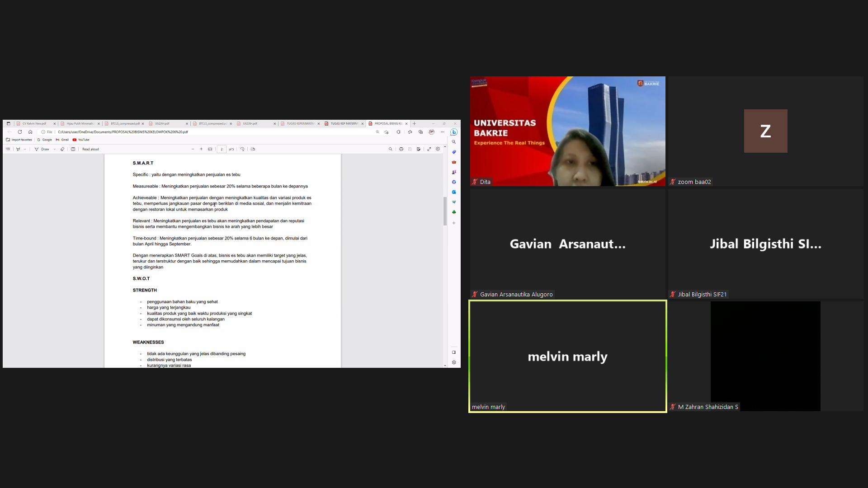Viewport: 868px width, 488px height.
Task: Open the tab actions menu in Edge
Action: [x=8, y=123]
